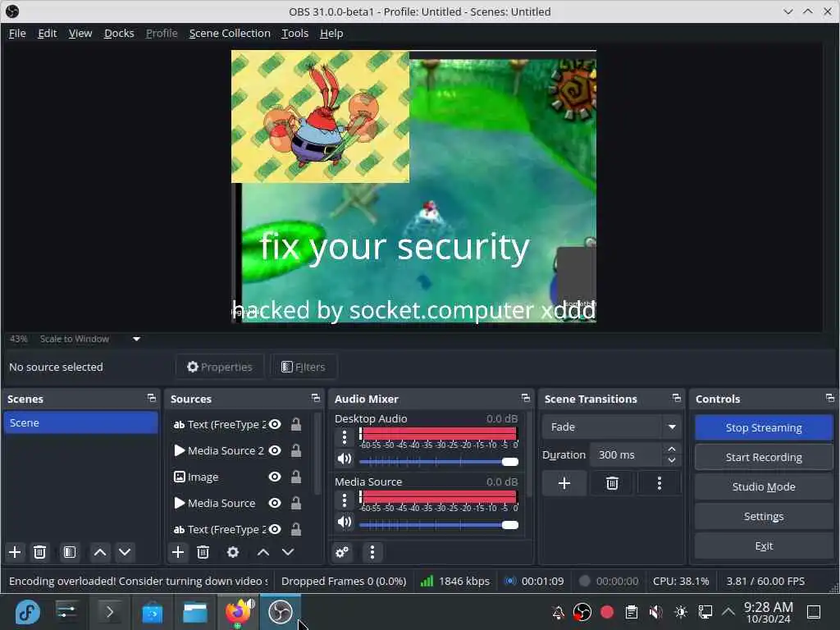Float the Audio Mixer dock

tap(526, 398)
